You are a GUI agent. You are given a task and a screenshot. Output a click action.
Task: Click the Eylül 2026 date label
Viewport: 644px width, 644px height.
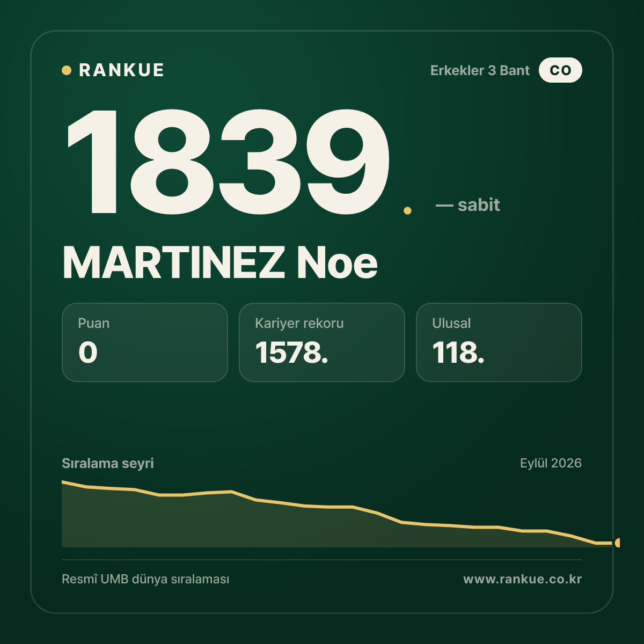pos(551,463)
